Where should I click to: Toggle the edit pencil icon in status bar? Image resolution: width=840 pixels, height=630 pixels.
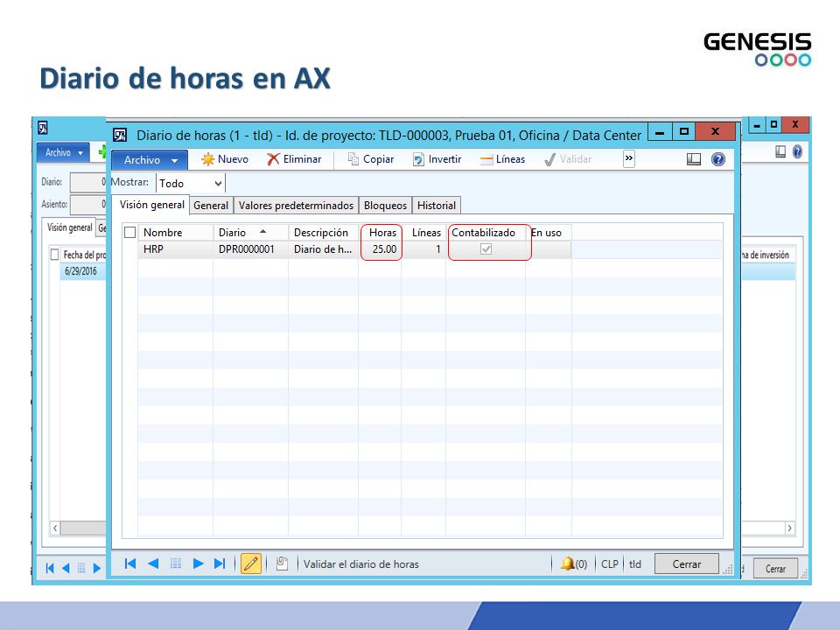tap(251, 563)
